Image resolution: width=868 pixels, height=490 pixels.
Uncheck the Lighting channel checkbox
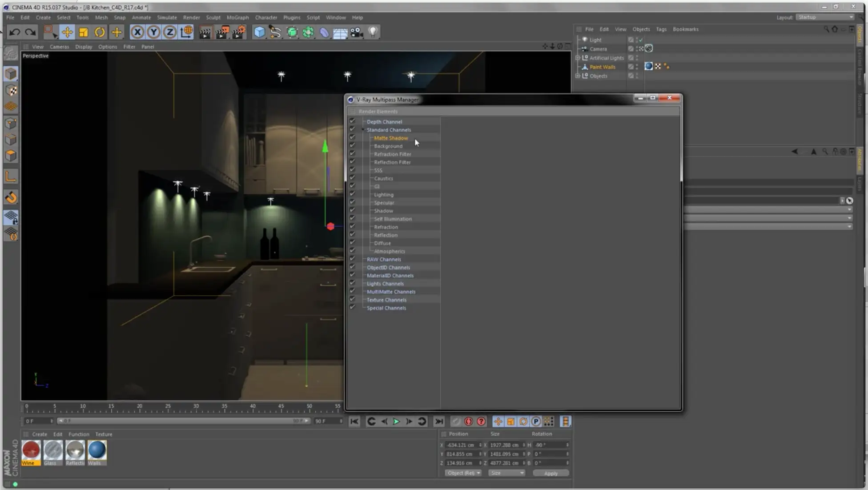click(353, 194)
